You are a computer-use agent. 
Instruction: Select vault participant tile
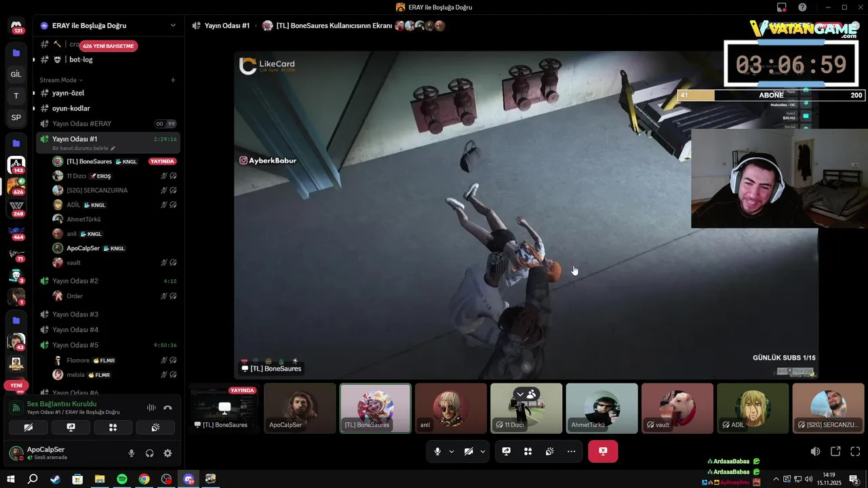pos(677,408)
